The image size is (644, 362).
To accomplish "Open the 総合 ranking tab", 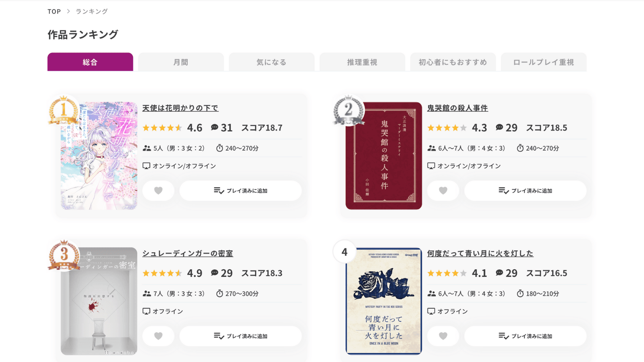I will pos(90,62).
